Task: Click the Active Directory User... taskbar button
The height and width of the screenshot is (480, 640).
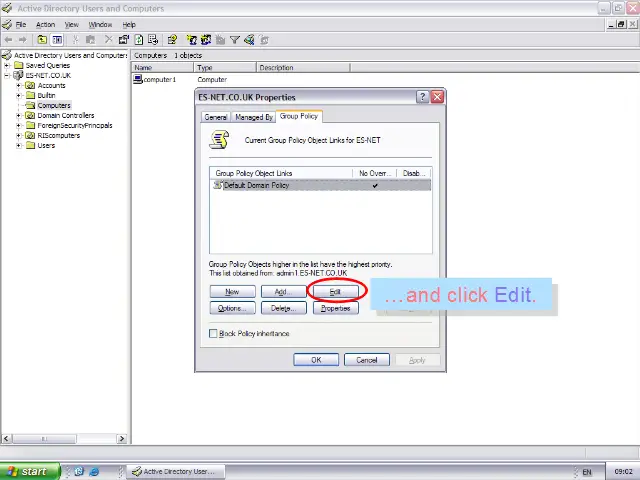Action: pos(176,471)
